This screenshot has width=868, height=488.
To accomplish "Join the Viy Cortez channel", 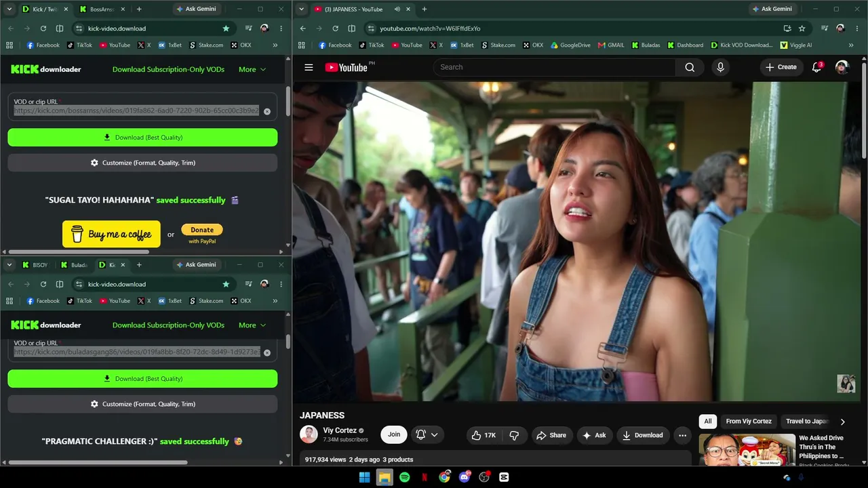I will pos(394,435).
